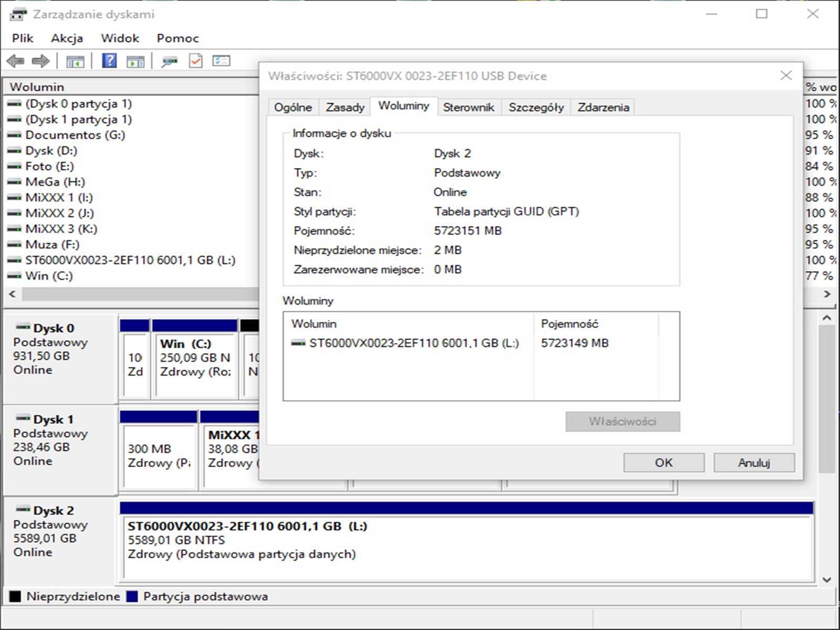
Task: Switch to the Sterownik tab
Action: click(468, 107)
